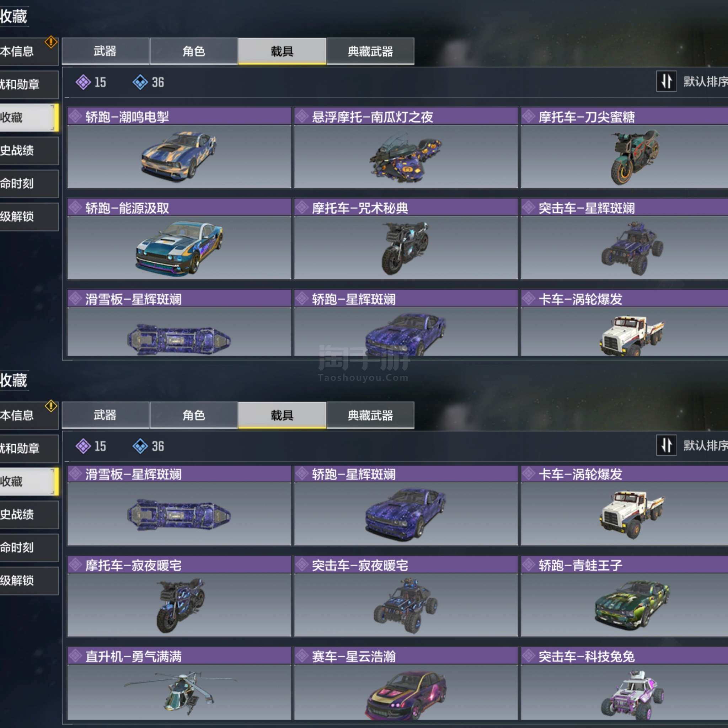Click the purple epic rarity diamond icon showing 15
The image size is (728, 728).
(83, 82)
